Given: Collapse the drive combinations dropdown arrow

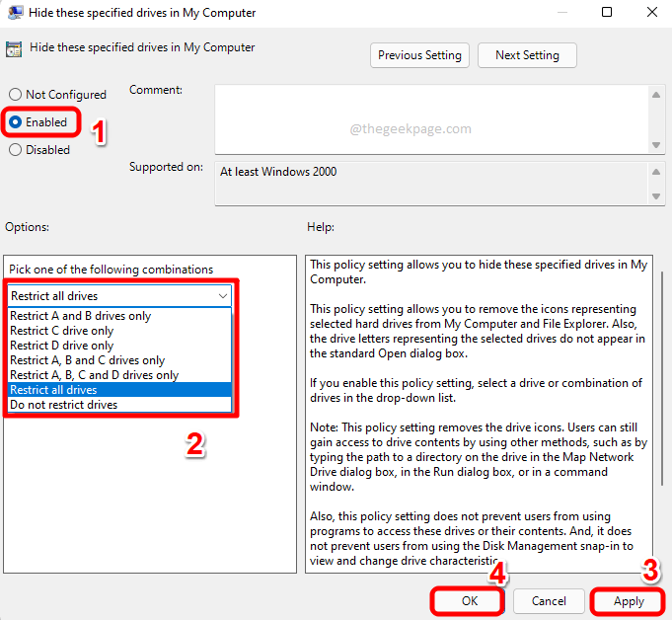Looking at the screenshot, I should tap(222, 296).
